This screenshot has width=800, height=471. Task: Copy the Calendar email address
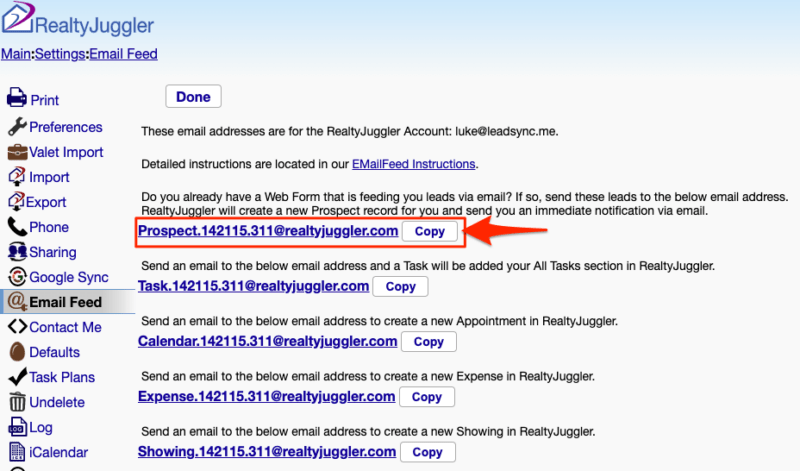[429, 341]
